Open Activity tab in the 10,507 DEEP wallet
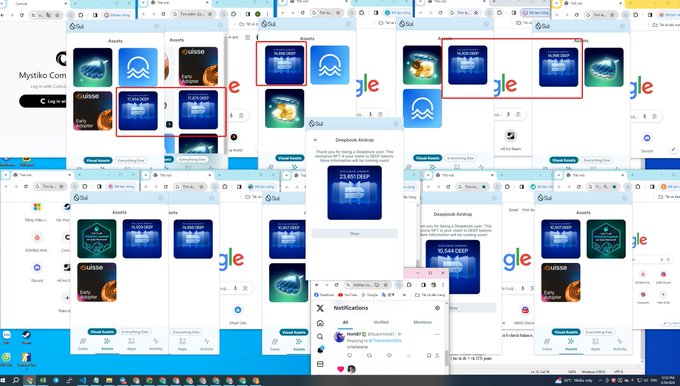 [620, 344]
